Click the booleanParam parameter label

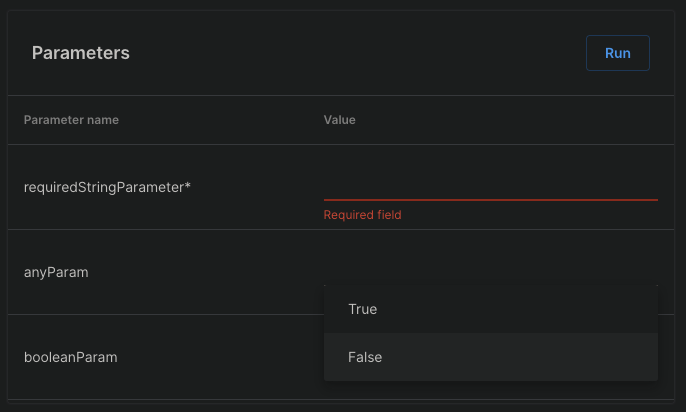[x=70, y=357]
